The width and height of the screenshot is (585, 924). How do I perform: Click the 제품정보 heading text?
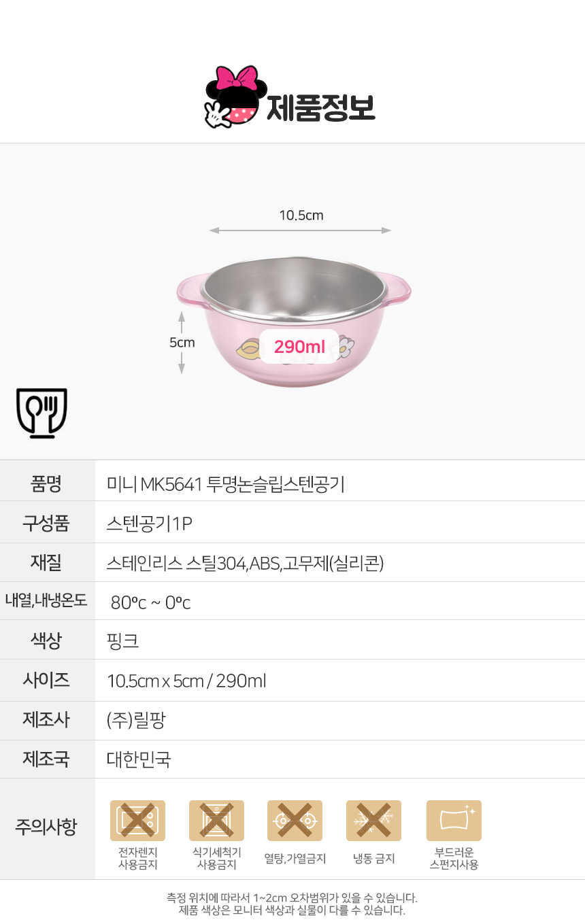[320, 107]
